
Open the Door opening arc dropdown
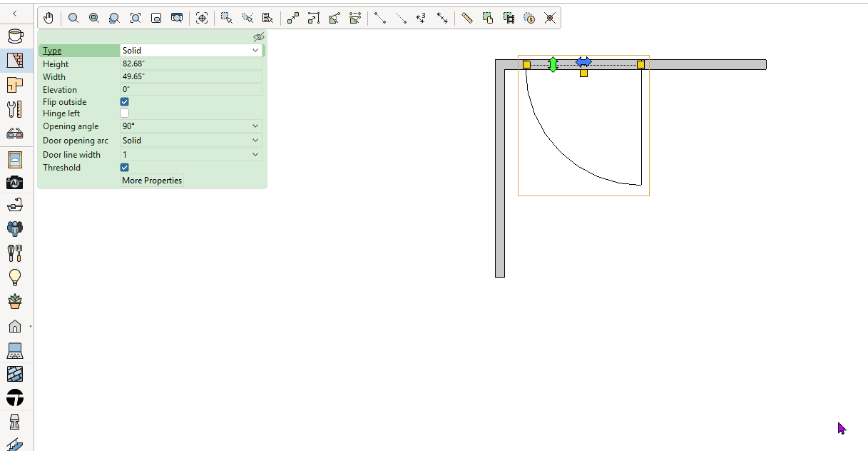(191, 141)
